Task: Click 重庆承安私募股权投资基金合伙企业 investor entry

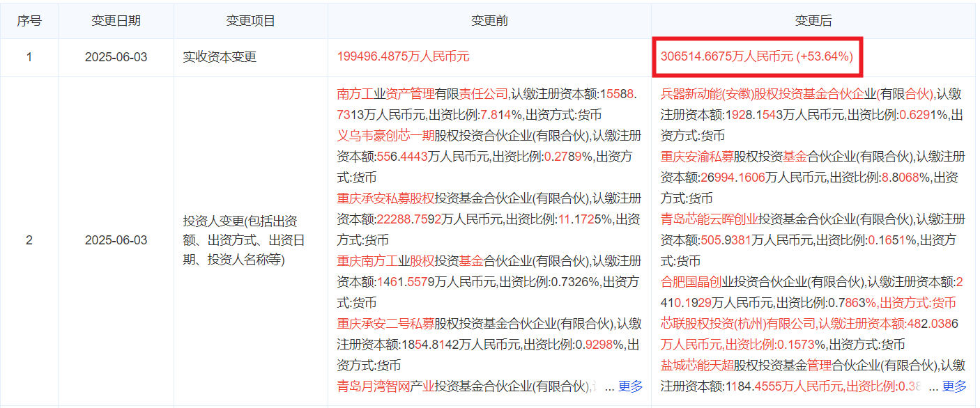Action: pyautogui.click(x=464, y=198)
